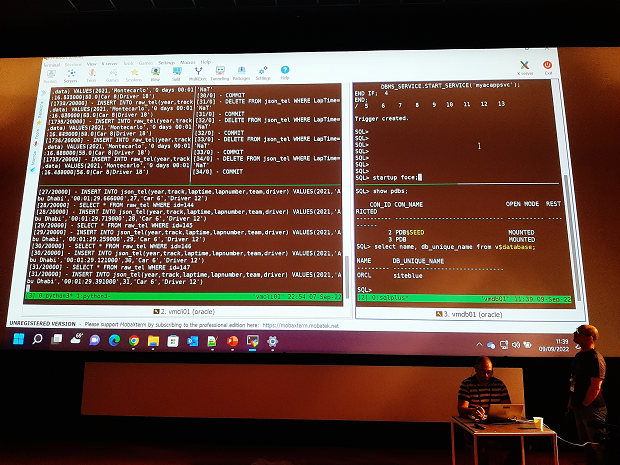Open the Tools toolbar icon
This screenshot has height=465, width=620.
pos(91,75)
